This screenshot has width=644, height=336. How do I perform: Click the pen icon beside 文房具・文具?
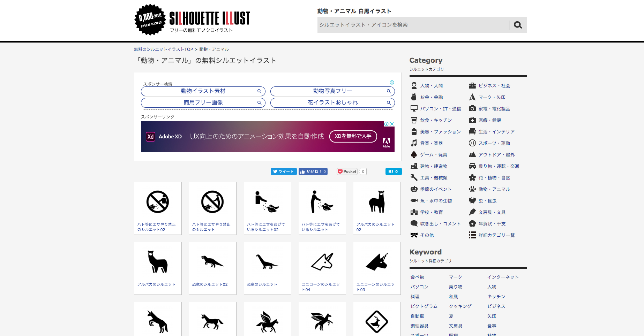pos(472,212)
